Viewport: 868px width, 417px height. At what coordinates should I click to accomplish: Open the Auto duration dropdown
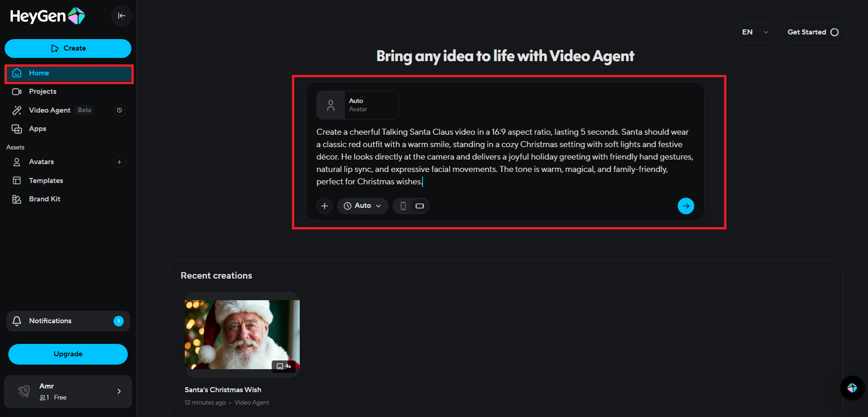coord(362,206)
